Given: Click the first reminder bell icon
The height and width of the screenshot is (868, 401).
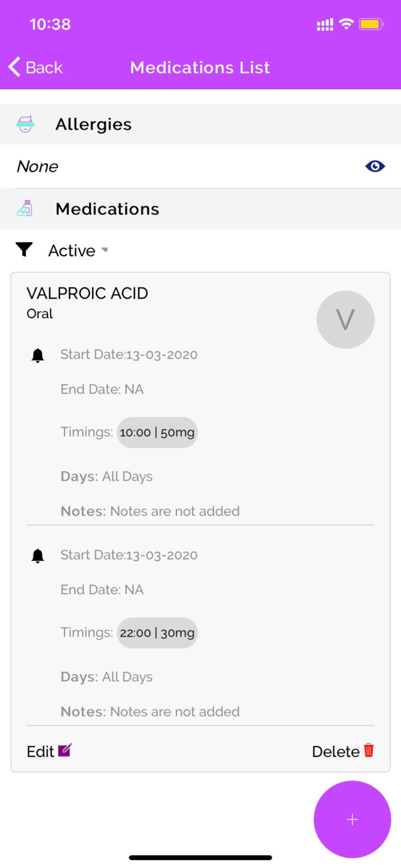Looking at the screenshot, I should point(39,355).
